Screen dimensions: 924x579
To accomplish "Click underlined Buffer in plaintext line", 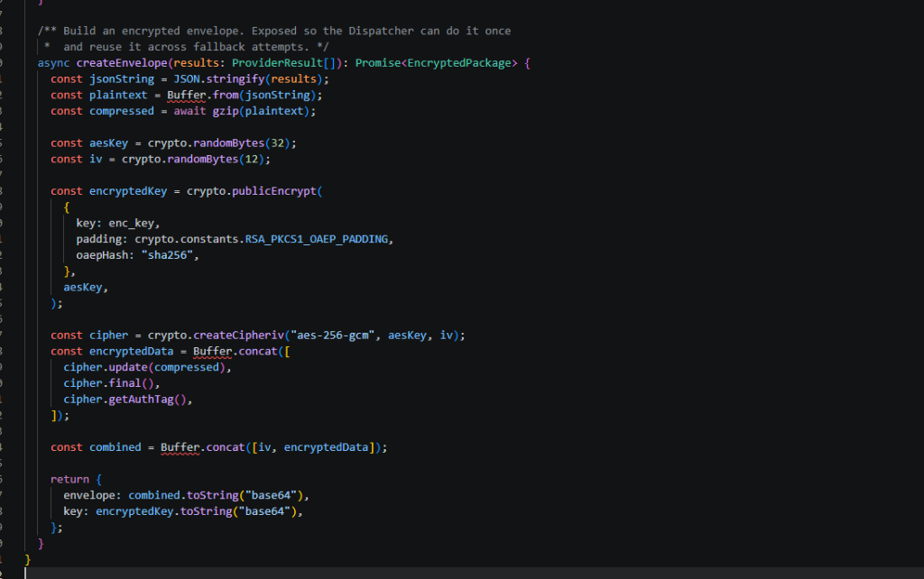I will pos(186,95).
